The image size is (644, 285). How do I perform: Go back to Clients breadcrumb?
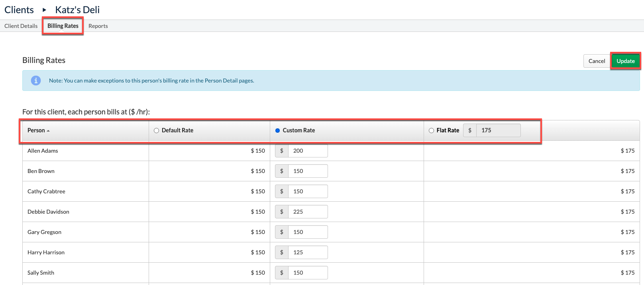pos(19,10)
